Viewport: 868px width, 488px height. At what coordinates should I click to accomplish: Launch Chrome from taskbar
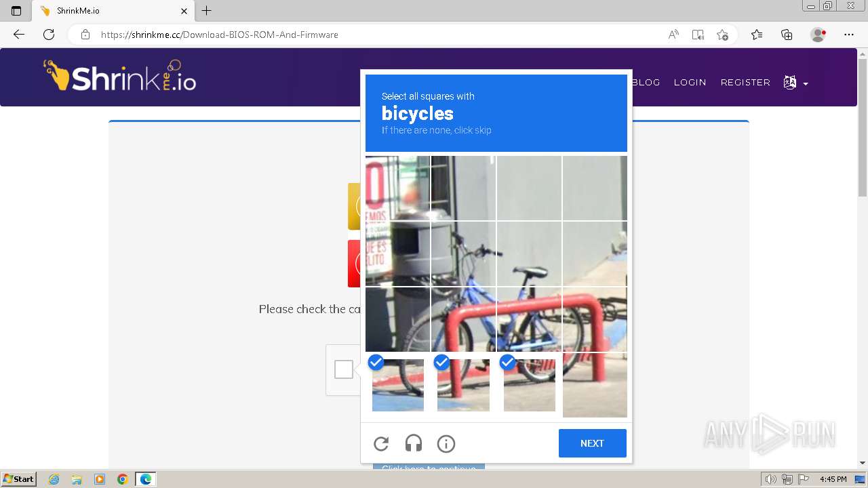click(123, 479)
